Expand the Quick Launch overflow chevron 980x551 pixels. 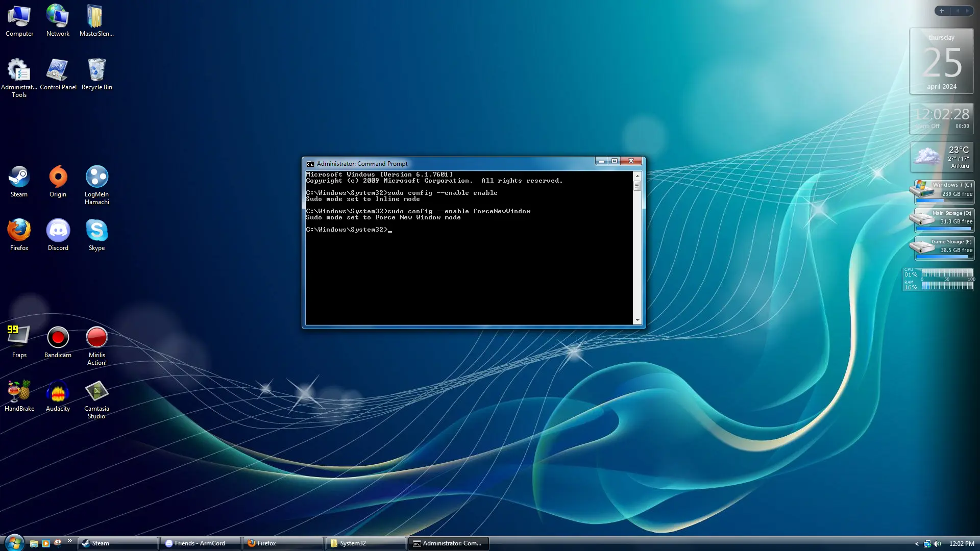click(69, 541)
